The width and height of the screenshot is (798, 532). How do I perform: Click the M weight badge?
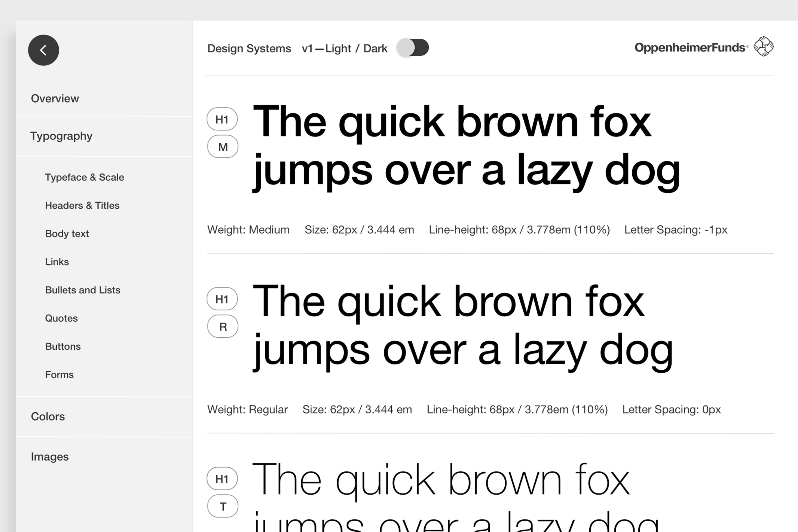pos(223,147)
